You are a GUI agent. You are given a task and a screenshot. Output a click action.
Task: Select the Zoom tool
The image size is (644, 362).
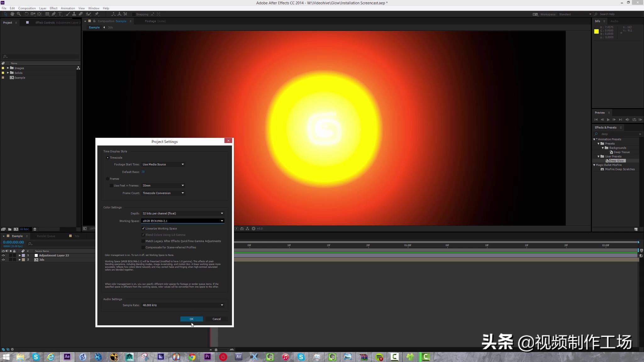[19, 14]
